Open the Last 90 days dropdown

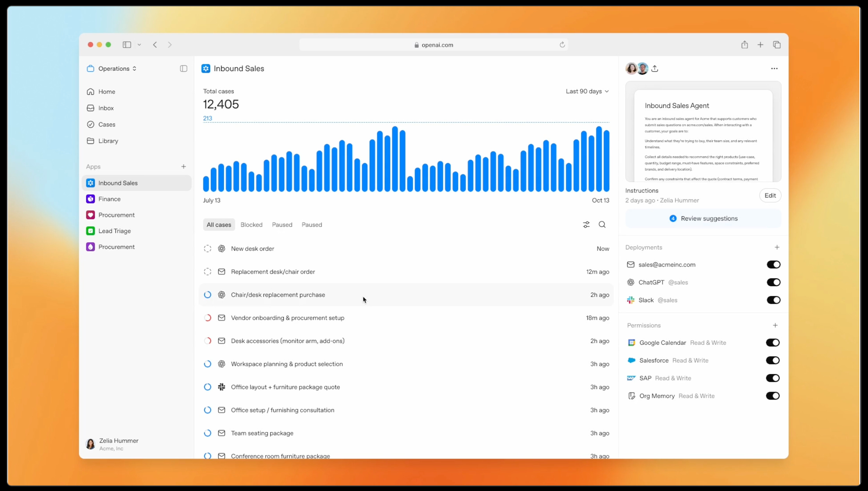(587, 91)
